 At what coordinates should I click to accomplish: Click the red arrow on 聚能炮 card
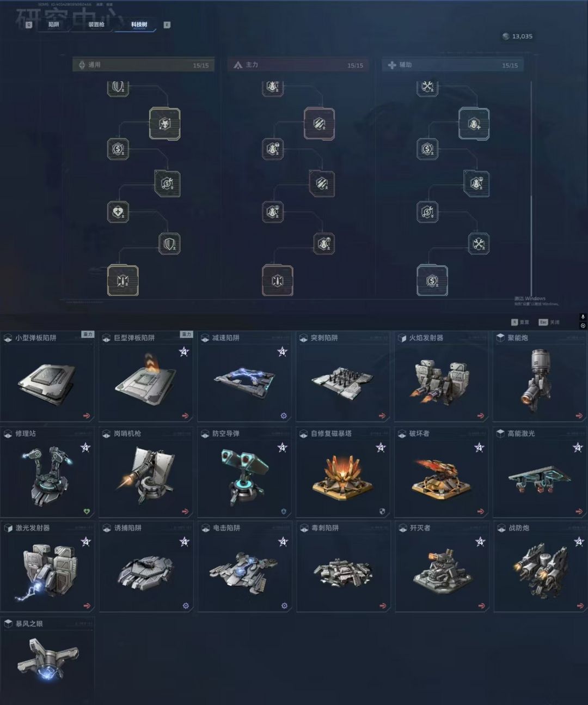(x=579, y=416)
